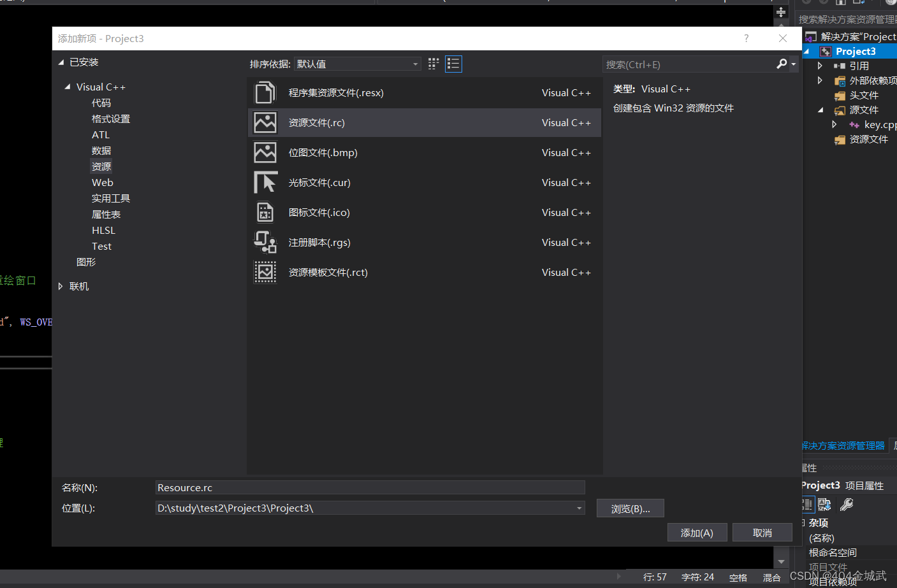897x588 pixels.
Task: Select the 数据 category
Action: [101, 151]
